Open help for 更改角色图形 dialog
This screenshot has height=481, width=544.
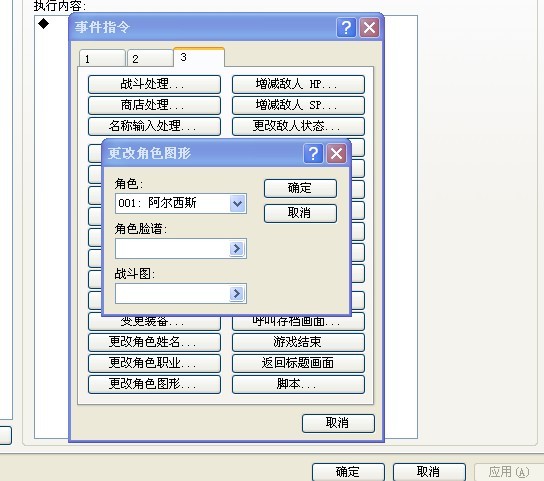313,153
